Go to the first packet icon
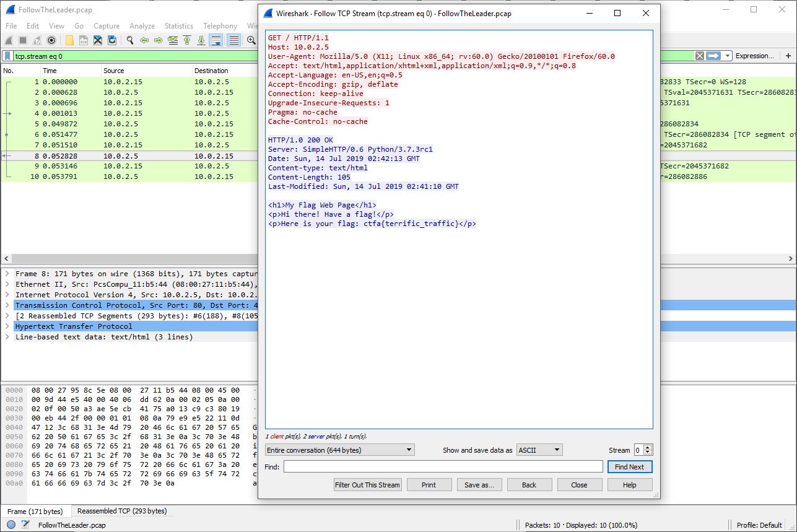This screenshot has width=797, height=532. point(186,40)
